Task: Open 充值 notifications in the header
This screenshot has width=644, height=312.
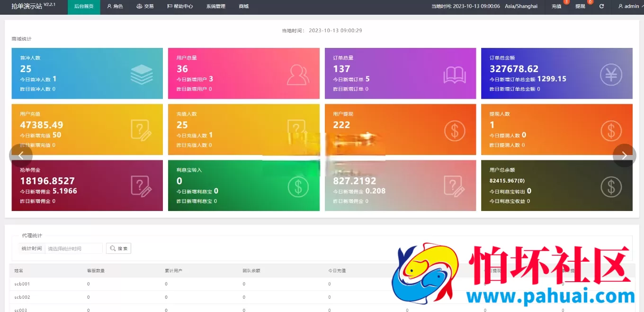Action: click(556, 7)
